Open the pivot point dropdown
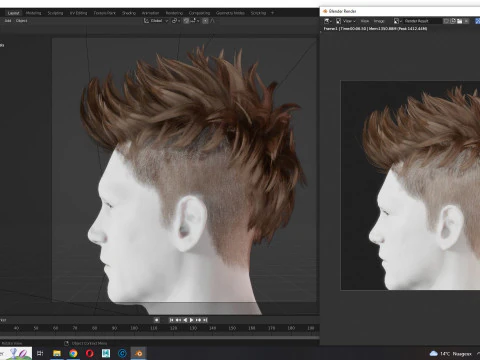 (176, 21)
